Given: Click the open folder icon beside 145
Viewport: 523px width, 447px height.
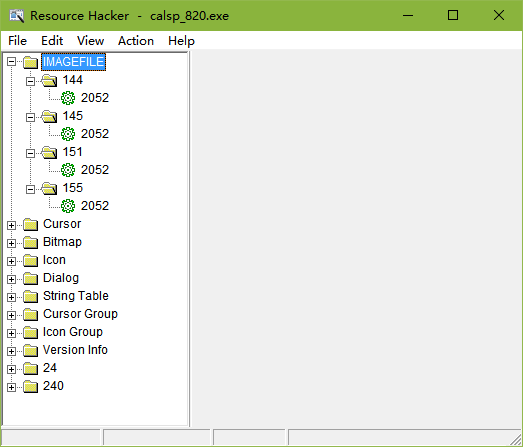Looking at the screenshot, I should 49,116.
